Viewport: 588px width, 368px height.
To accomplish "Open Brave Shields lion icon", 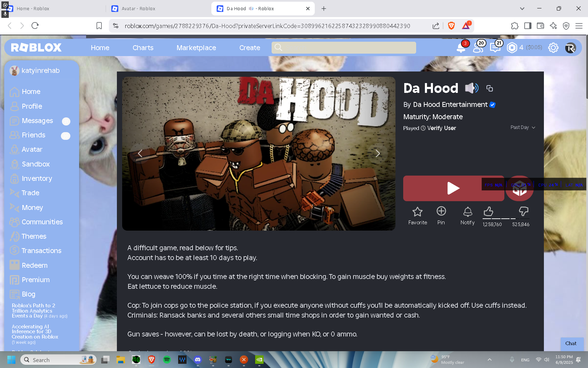I will click(x=451, y=26).
